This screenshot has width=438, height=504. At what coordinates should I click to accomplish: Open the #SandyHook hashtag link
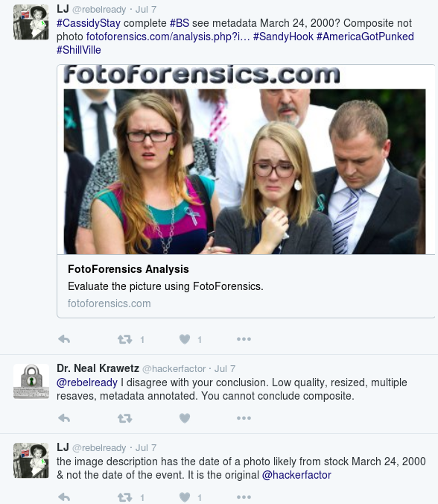(283, 37)
